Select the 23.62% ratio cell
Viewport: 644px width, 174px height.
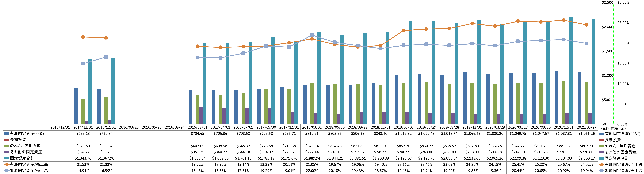[449, 164]
